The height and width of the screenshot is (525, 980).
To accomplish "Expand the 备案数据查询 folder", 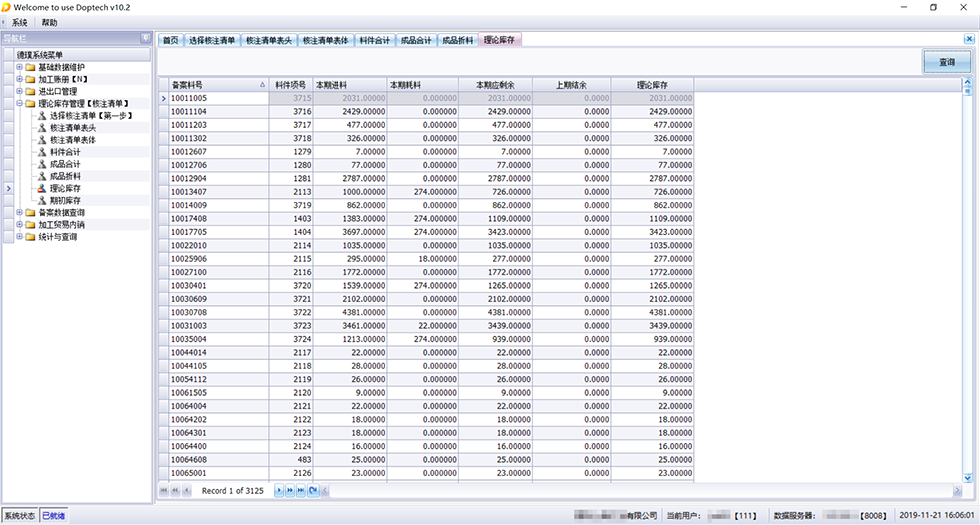I will 19,213.
